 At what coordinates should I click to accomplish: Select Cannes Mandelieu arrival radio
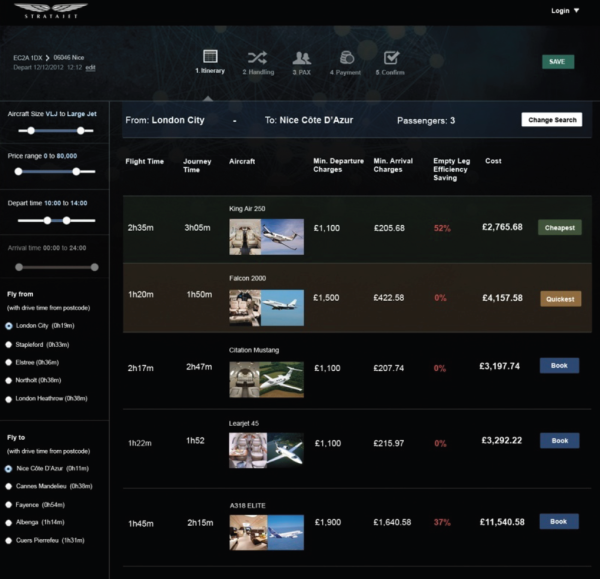click(x=9, y=486)
